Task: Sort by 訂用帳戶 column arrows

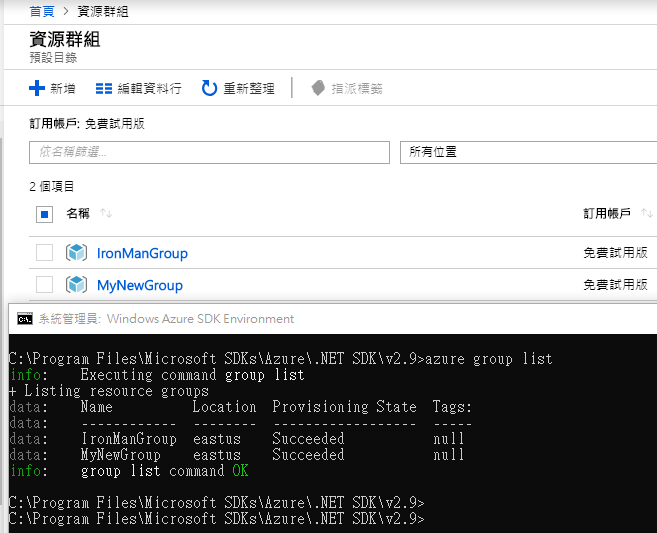Action: 647,213
